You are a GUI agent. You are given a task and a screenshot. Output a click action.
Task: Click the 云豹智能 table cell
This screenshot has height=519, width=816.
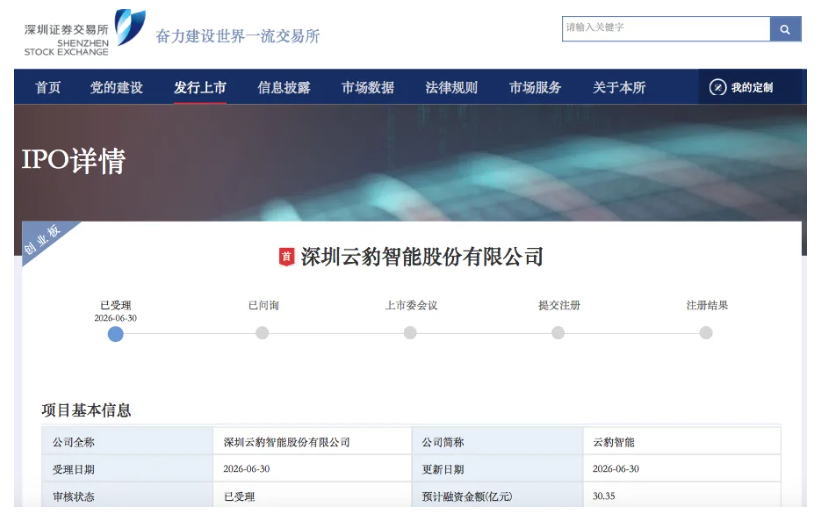(x=614, y=442)
